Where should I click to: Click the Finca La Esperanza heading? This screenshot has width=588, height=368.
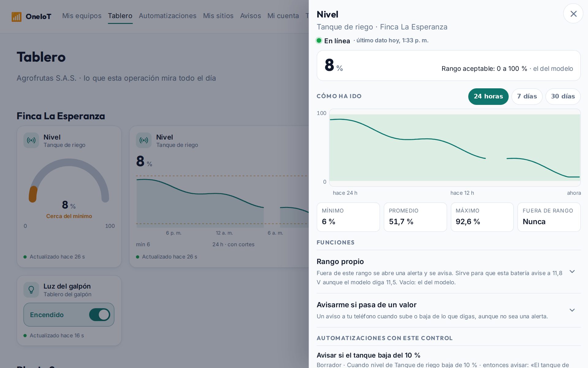(x=61, y=116)
